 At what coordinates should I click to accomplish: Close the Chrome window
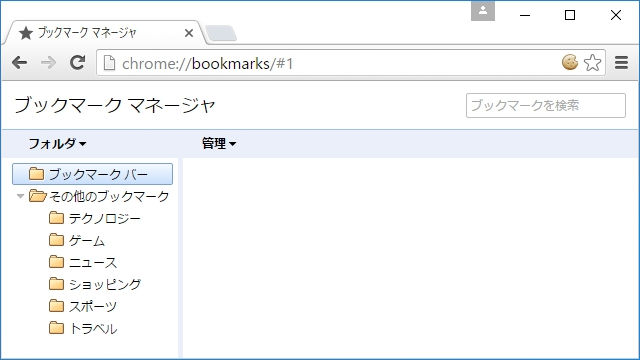(x=616, y=15)
